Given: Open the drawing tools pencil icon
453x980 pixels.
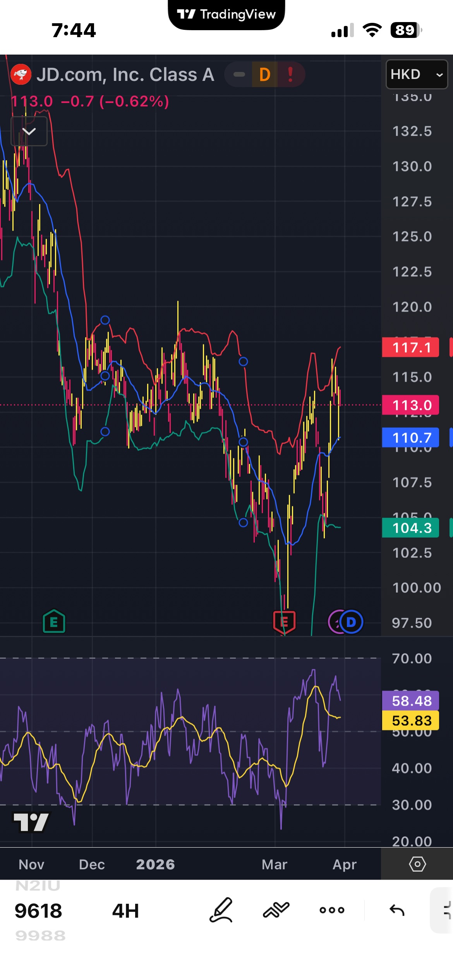Looking at the screenshot, I should (221, 910).
